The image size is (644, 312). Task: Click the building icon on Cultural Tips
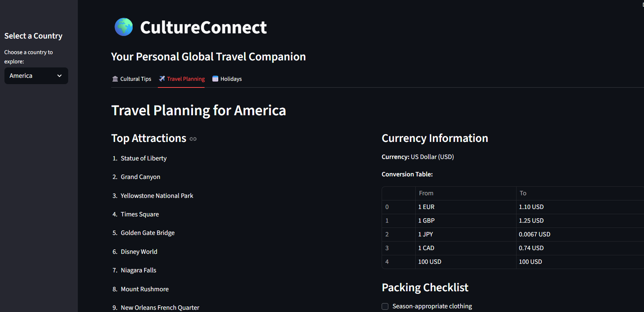[115, 79]
